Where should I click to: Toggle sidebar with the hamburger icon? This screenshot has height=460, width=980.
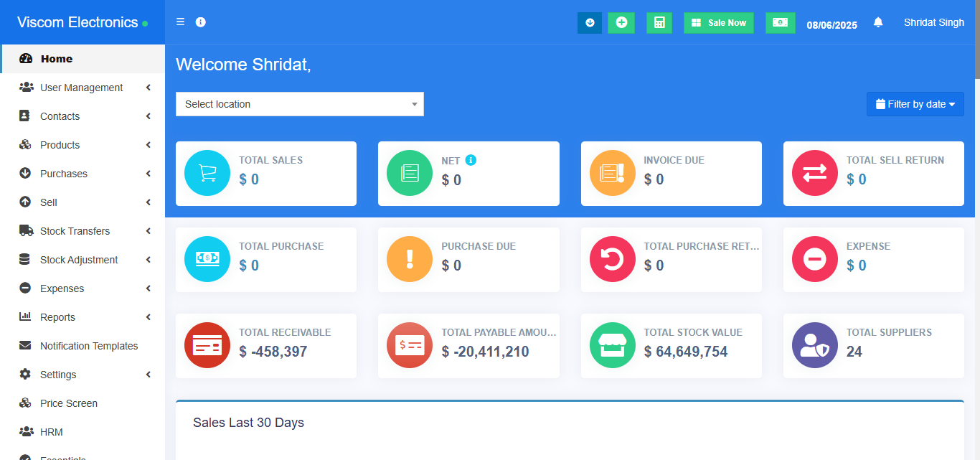point(181,22)
